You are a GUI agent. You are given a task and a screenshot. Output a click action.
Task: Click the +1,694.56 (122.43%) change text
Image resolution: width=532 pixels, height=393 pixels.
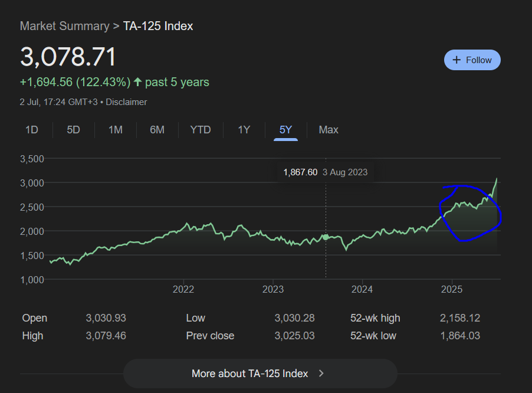coord(75,82)
